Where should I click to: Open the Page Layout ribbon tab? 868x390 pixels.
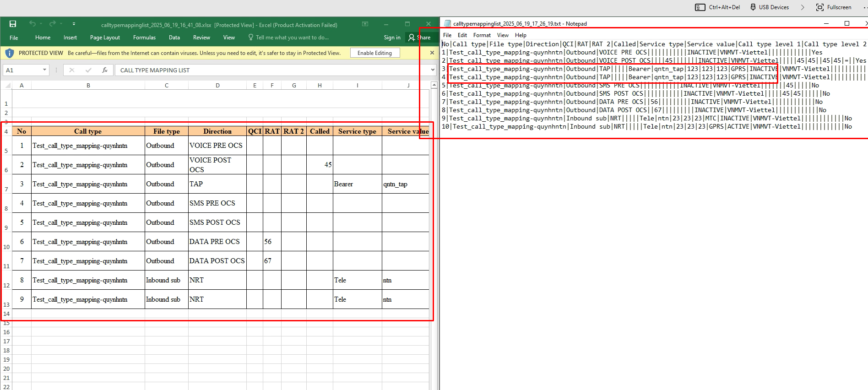click(x=105, y=38)
